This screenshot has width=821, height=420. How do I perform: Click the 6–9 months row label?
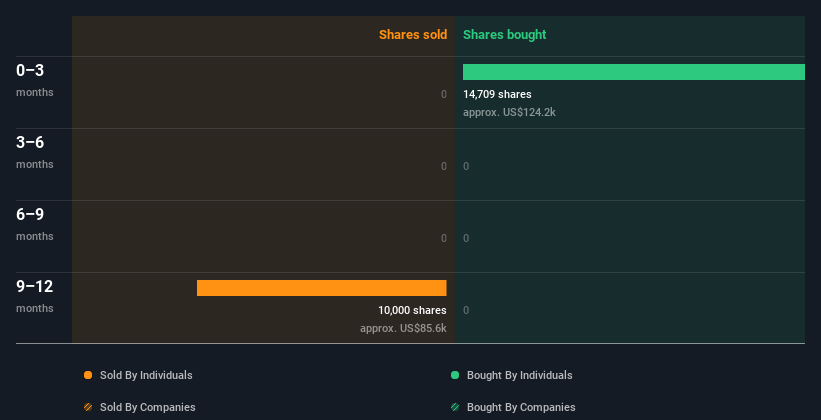tap(35, 224)
